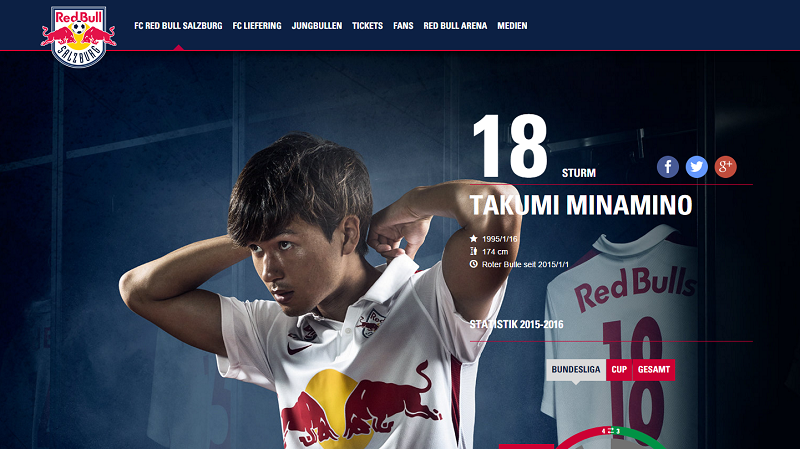Click the Red Bull Salzburg crest logo
This screenshot has width=800, height=449.
(79, 37)
